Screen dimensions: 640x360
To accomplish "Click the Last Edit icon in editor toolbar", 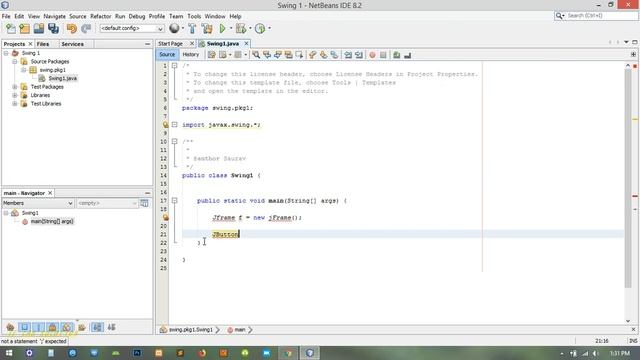I will tap(211, 55).
